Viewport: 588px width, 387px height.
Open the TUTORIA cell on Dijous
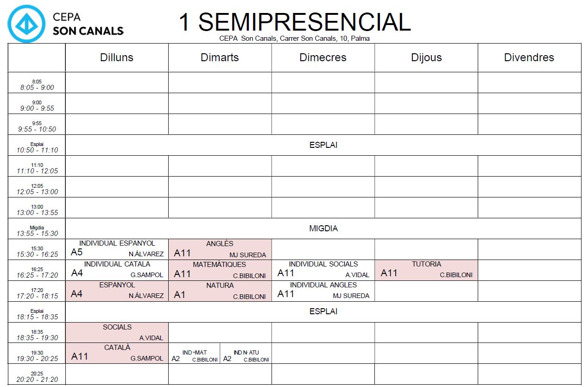[x=426, y=270]
